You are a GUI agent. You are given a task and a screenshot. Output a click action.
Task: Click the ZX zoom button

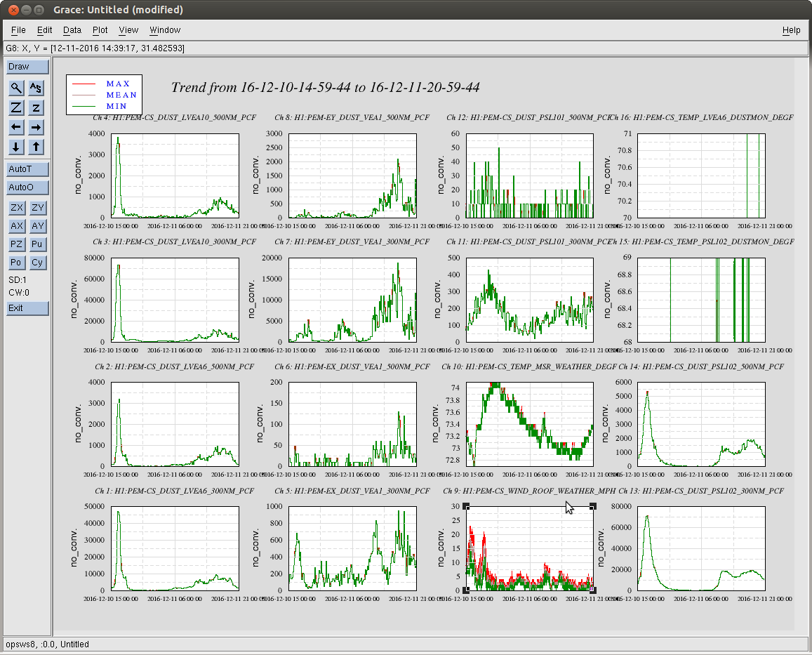[x=17, y=208]
